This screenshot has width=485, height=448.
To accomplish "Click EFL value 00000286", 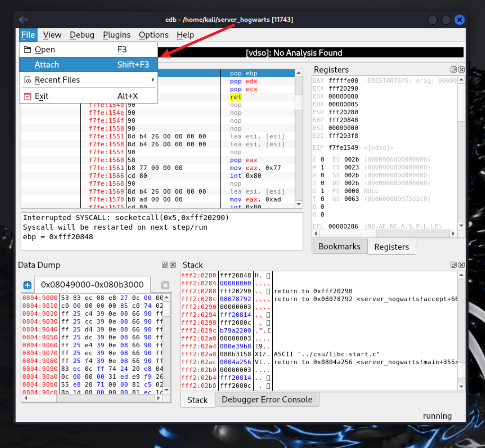I will 343,226.
